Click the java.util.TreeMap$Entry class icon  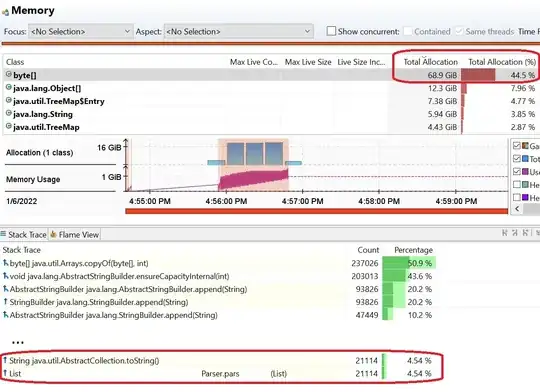pyautogui.click(x=9, y=101)
